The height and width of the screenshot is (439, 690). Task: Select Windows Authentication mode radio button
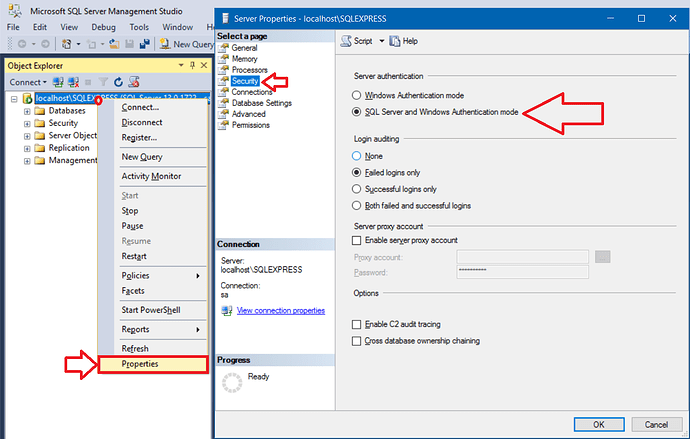[x=359, y=95]
